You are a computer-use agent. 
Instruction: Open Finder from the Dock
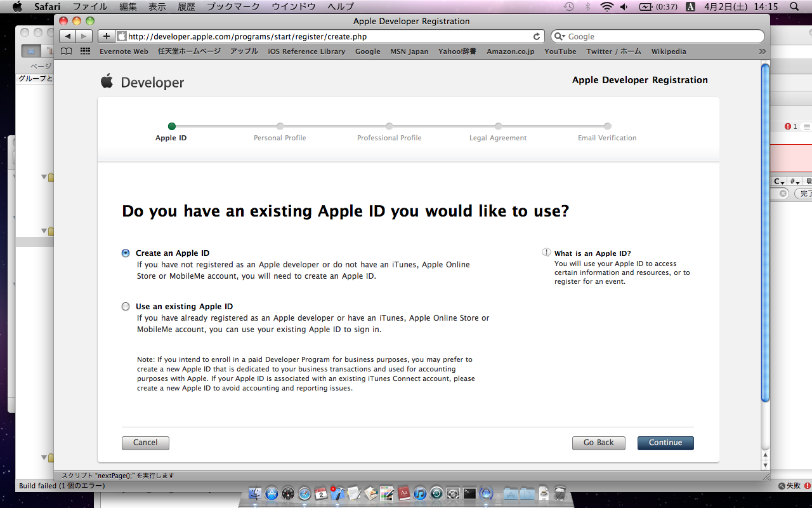click(256, 493)
